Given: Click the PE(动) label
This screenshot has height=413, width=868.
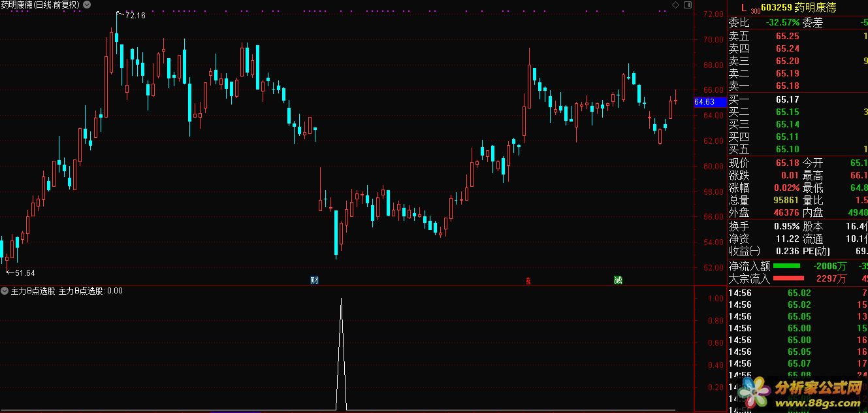Looking at the screenshot, I should click(x=816, y=251).
